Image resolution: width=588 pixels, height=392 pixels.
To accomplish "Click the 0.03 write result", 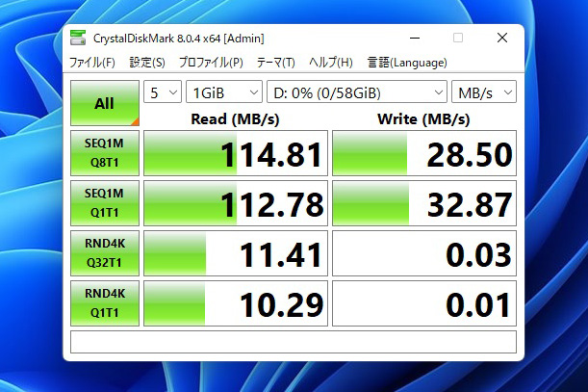I will [x=424, y=252].
